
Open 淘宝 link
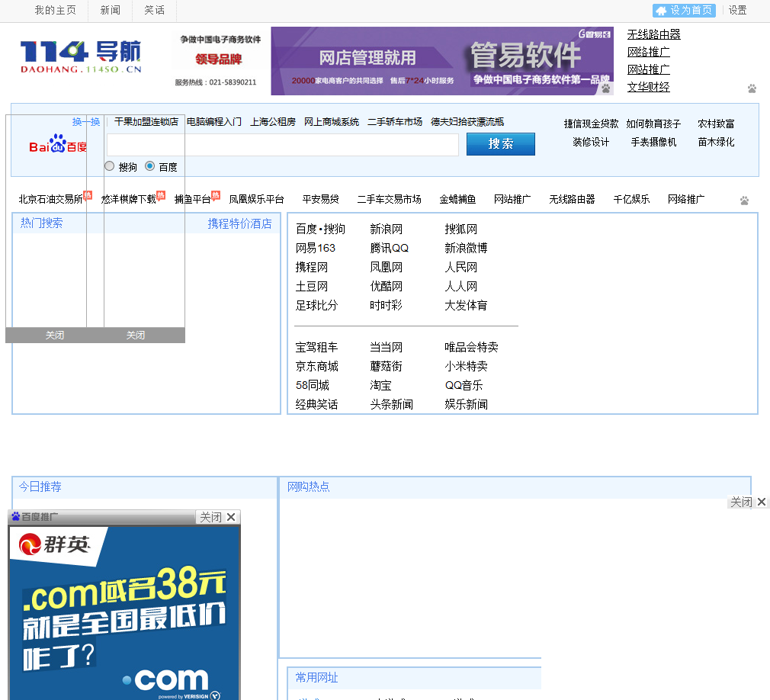click(x=380, y=386)
